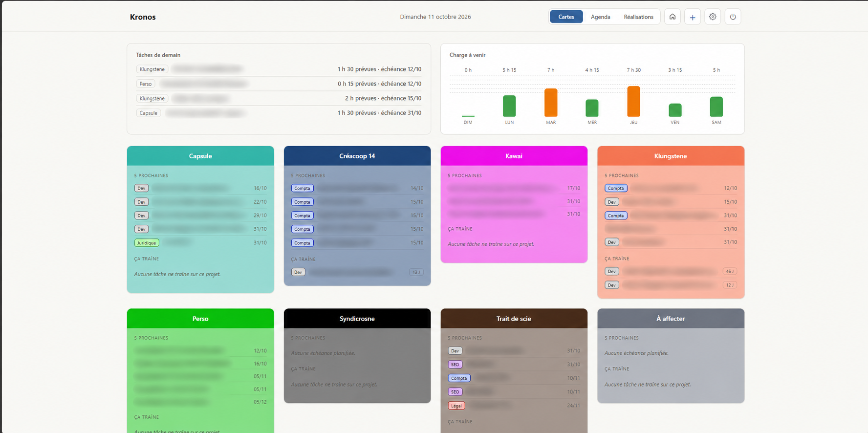Click the 13 j delay badge in Créacoop 14
The width and height of the screenshot is (868, 433).
416,272
